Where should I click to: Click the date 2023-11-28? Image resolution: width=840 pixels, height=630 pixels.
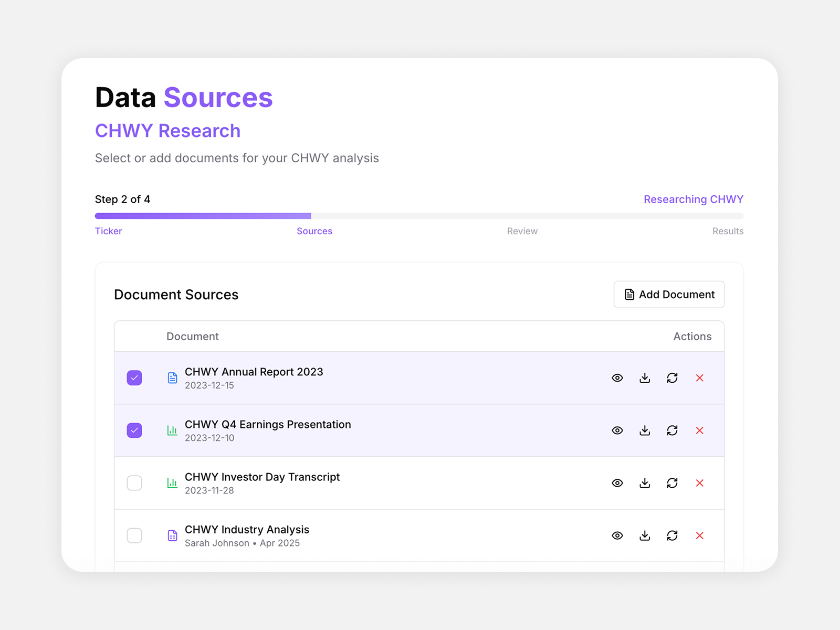(209, 490)
